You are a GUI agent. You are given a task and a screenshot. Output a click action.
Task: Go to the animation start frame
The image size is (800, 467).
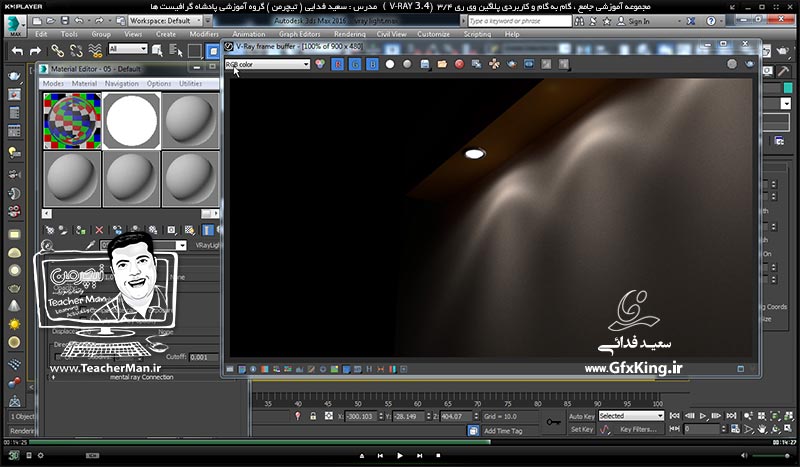(674, 416)
